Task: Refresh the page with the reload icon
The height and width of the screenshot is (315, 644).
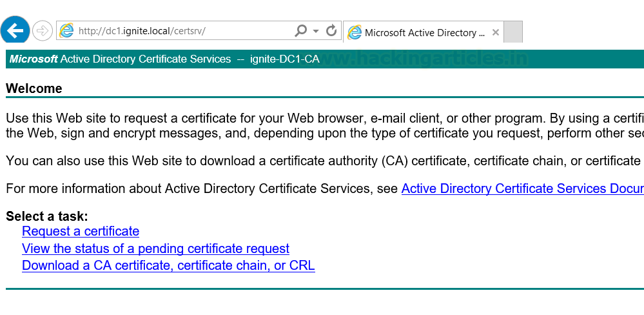Action: [x=331, y=31]
